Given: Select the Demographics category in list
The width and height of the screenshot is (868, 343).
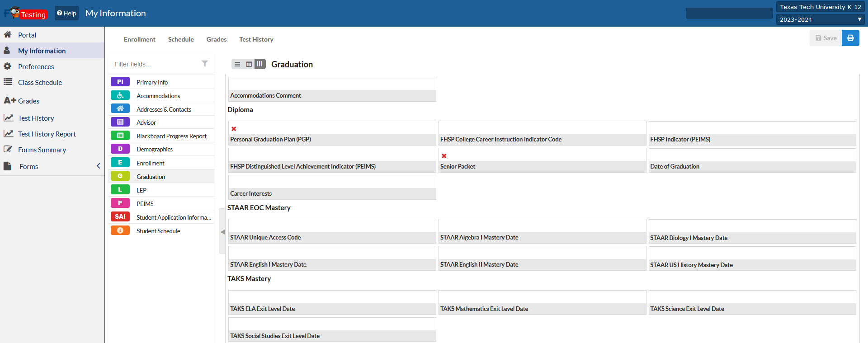Looking at the screenshot, I should coord(155,149).
